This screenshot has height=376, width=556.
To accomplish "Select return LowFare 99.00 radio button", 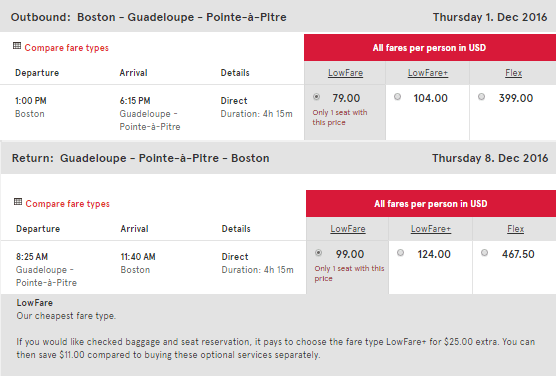I will [318, 253].
